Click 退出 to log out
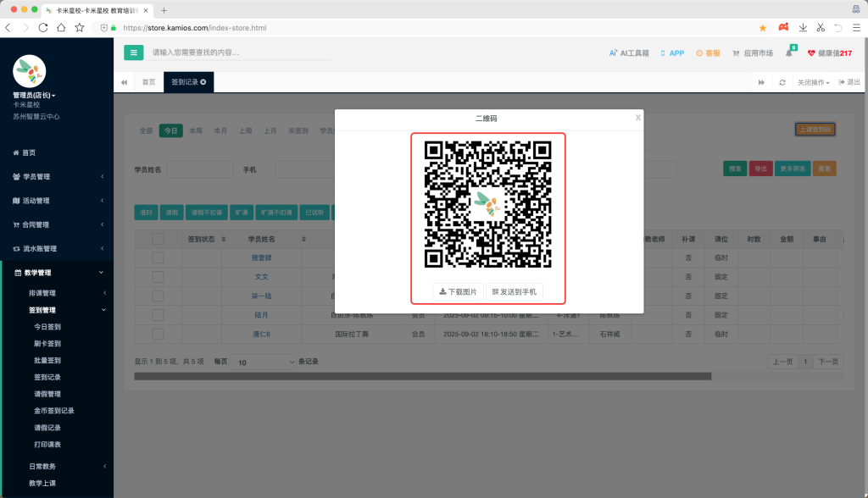Viewport: 868px width, 498px height. 849,82
